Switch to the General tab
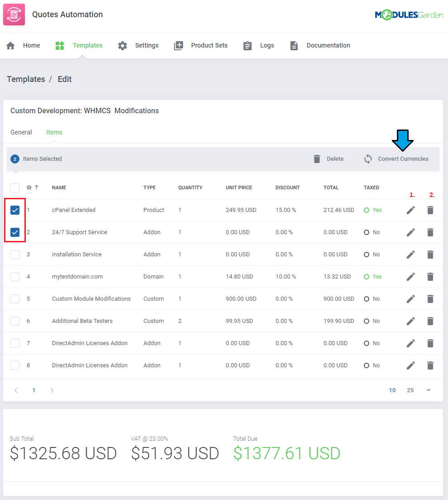Screen dimensions: 448x500 21,132
